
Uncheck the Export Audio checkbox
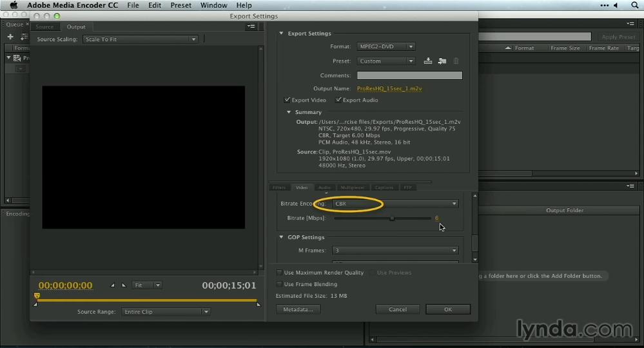pos(338,100)
